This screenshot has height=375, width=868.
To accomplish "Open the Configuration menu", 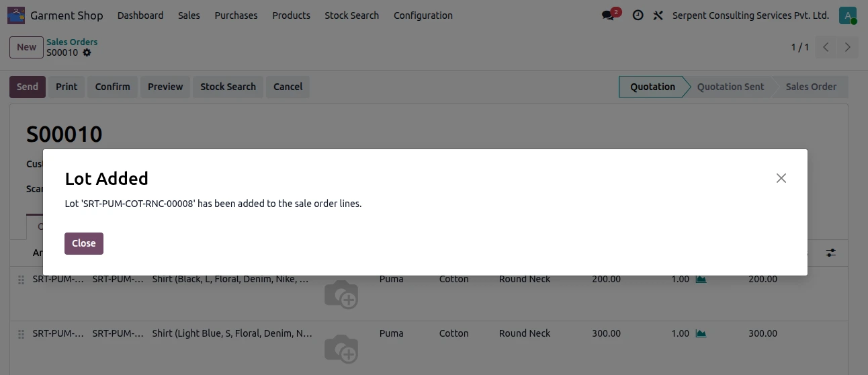I will [423, 15].
